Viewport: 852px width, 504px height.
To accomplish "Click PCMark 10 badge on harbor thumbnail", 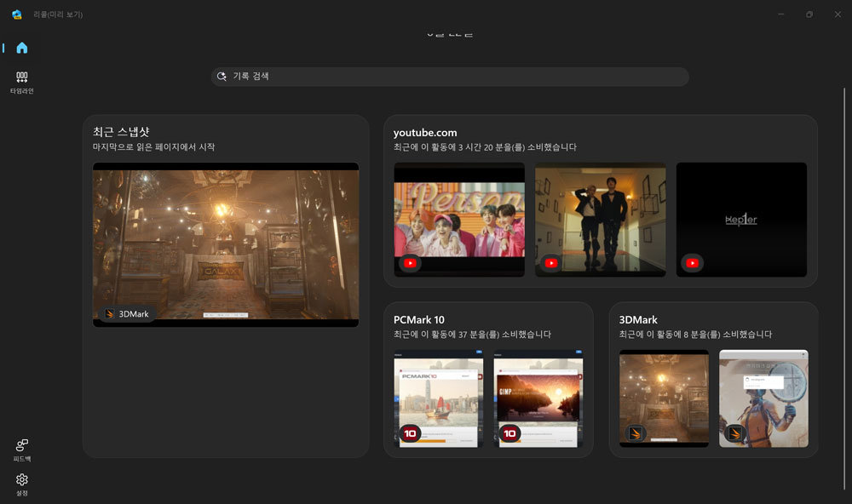I will 411,433.
